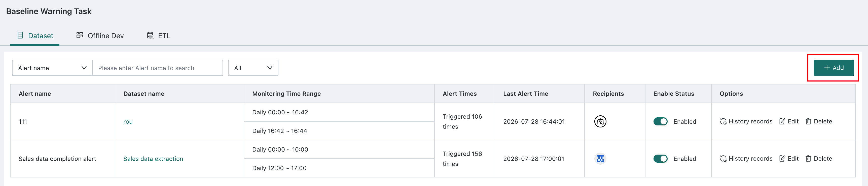Image resolution: width=868 pixels, height=186 pixels.
Task: Click recipient avatar for Sales data alert
Action: (600, 159)
